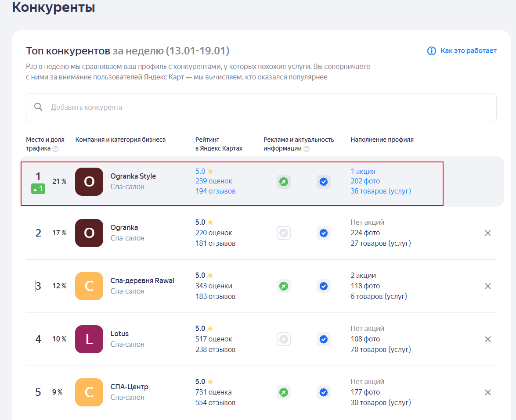Click '343 оценки' in the Rawai row
The width and height of the screenshot is (516, 420).
click(213, 286)
